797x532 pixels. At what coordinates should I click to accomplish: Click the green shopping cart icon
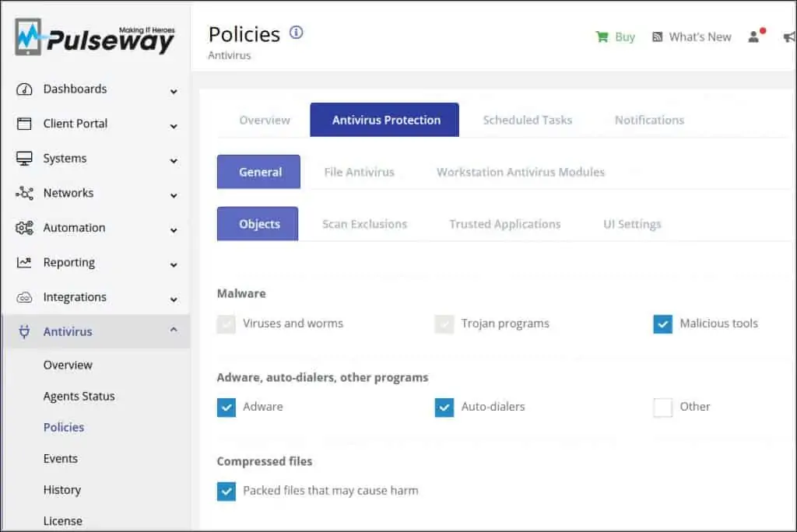coord(602,37)
